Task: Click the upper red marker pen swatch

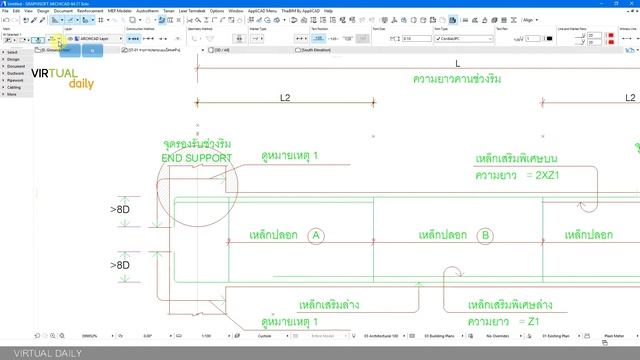Action: pyautogui.click(x=611, y=36)
